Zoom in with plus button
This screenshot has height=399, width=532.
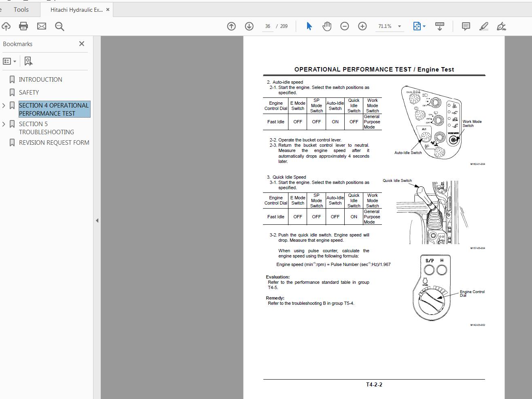[x=362, y=26]
